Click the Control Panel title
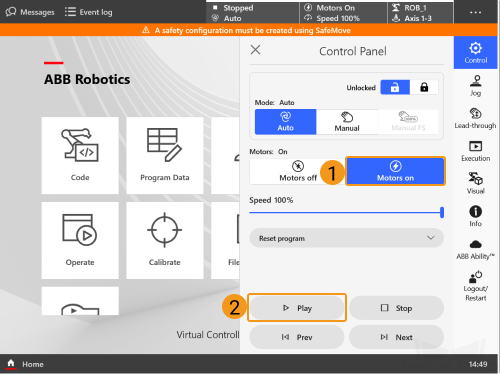Image resolution: width=500 pixels, height=374 pixels. pyautogui.click(x=353, y=51)
